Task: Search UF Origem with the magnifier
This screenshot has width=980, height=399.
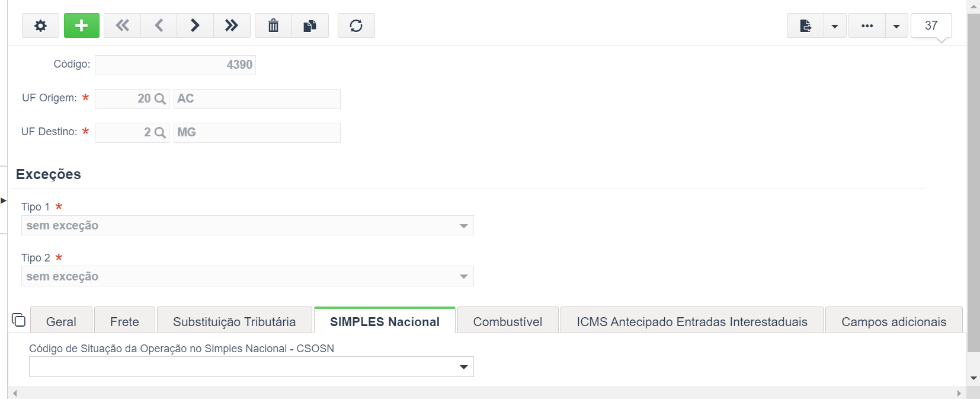Action: click(x=160, y=99)
